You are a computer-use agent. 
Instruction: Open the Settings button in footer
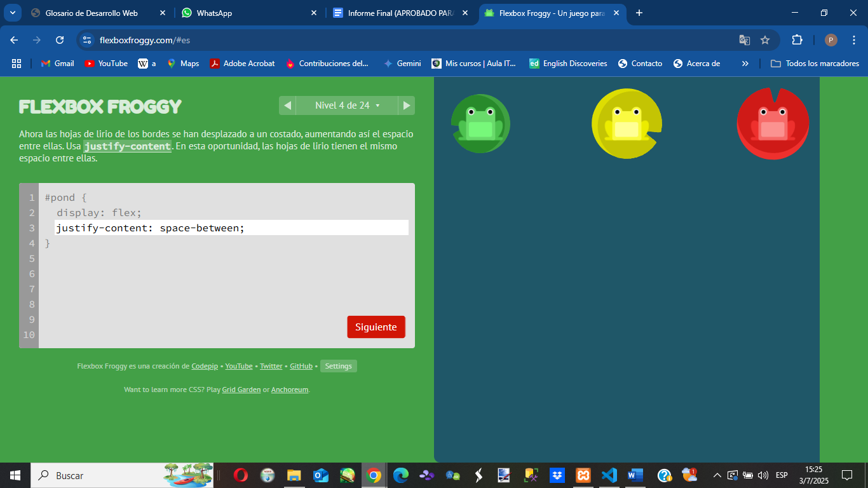[339, 366]
